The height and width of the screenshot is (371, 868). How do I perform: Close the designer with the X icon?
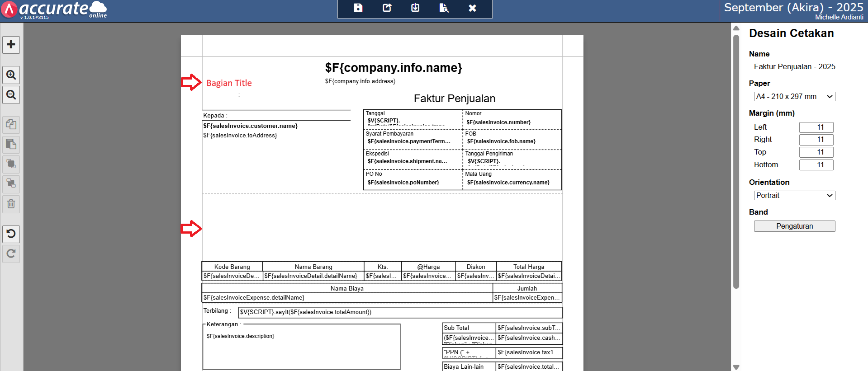(472, 8)
